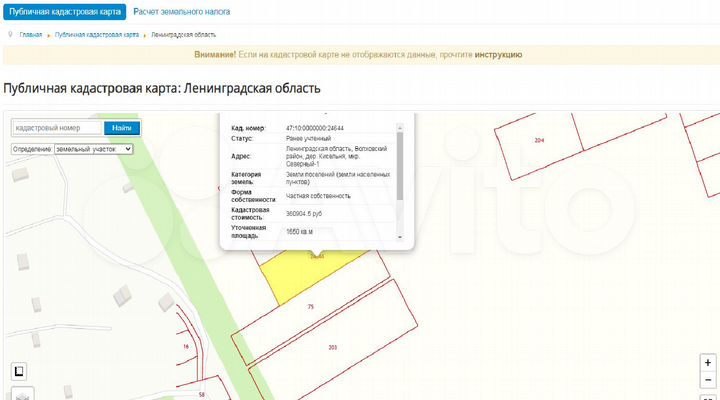Click the map measure tool icon
The width and height of the screenshot is (720, 400).
click(x=19, y=371)
